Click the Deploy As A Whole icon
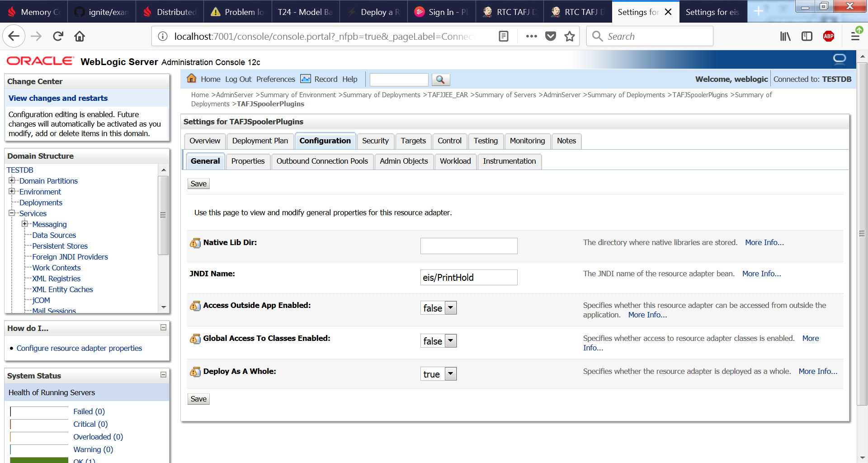This screenshot has width=868, height=463. click(195, 372)
